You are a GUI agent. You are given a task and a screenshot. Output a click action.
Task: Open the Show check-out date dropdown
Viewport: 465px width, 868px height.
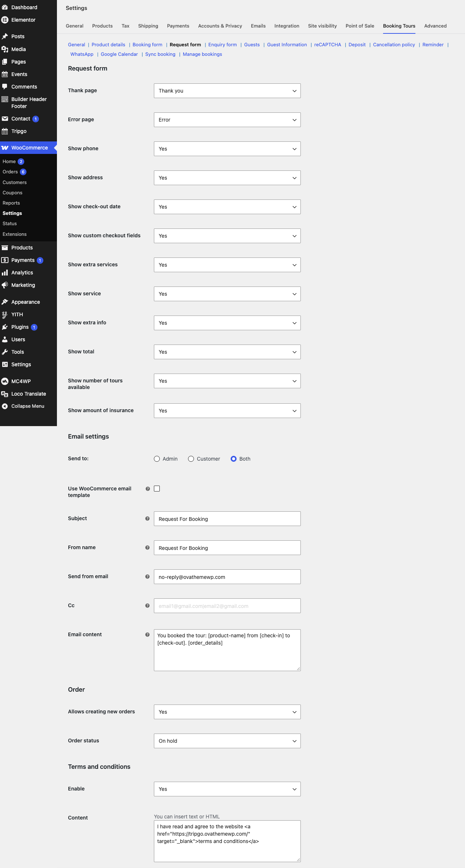227,207
